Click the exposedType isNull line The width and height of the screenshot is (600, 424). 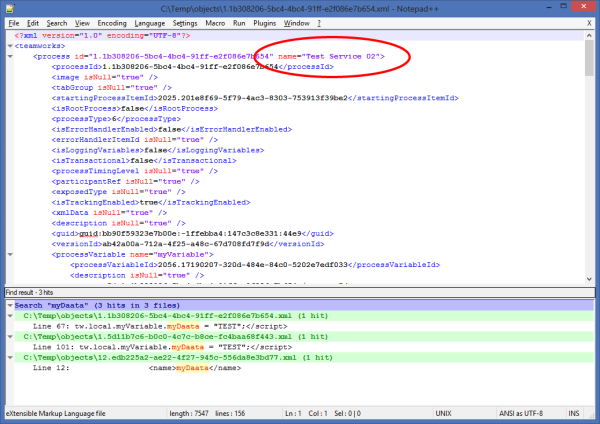[118, 192]
